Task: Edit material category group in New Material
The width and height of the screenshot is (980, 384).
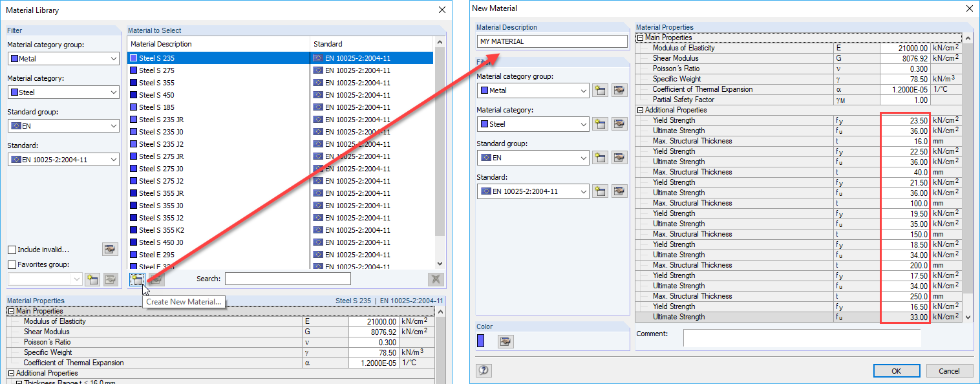Action: [619, 91]
